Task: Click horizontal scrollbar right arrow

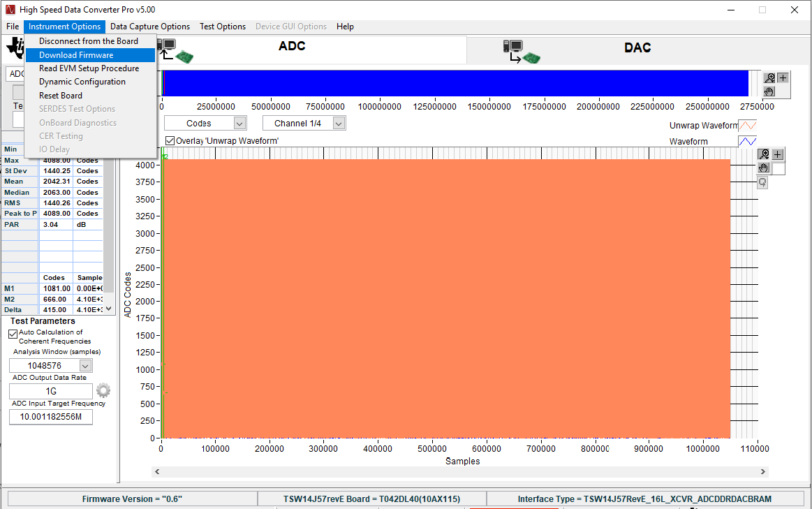Action: [763, 472]
